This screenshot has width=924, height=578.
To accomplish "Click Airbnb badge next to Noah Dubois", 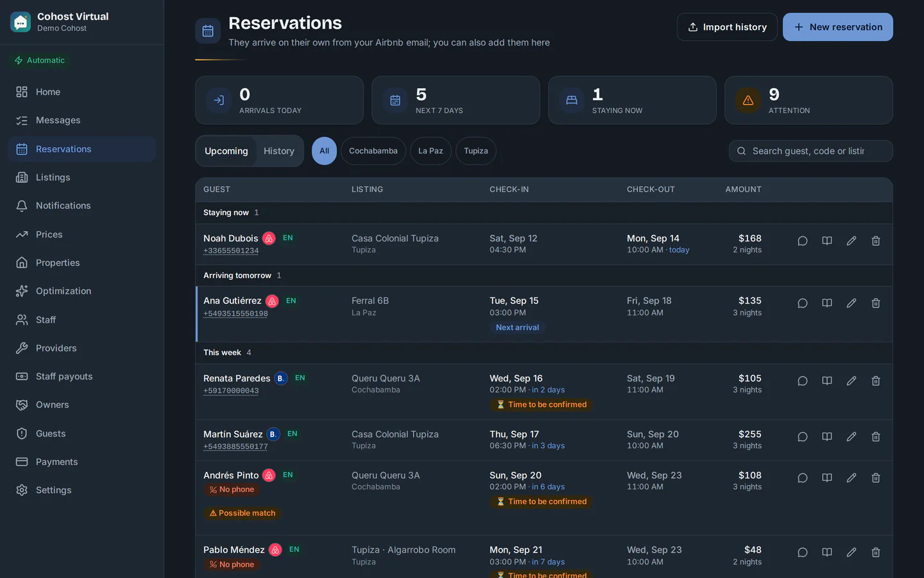I will (x=269, y=238).
